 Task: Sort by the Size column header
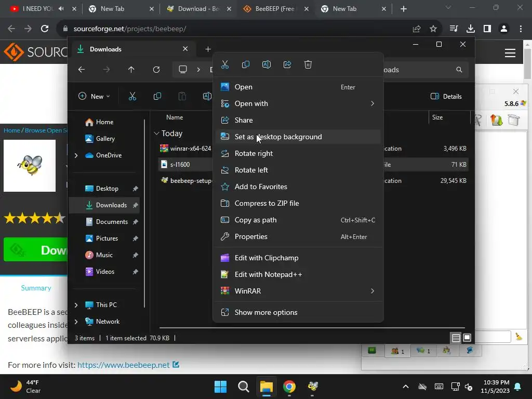(437, 117)
